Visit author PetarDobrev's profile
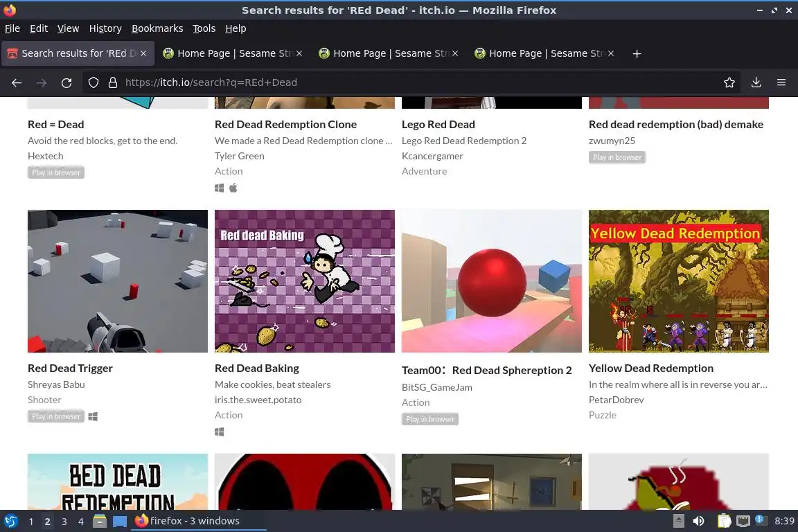798x532 pixels. pos(617,400)
